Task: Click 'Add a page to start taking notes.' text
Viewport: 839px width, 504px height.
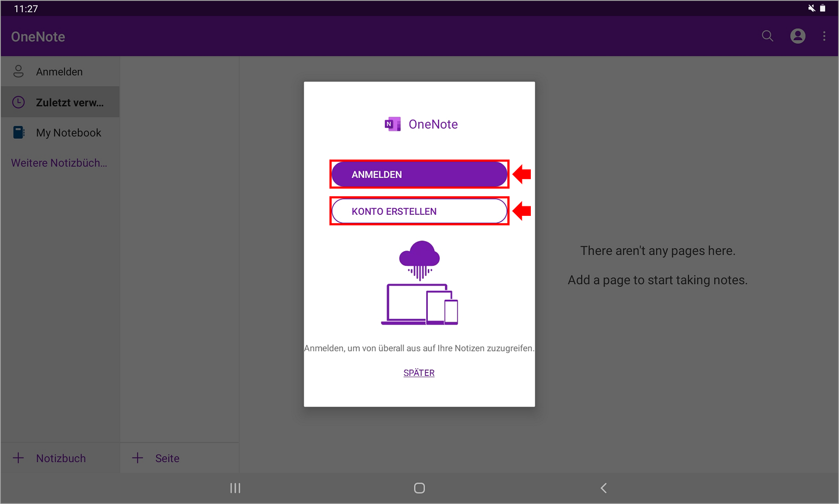Action: point(658,280)
